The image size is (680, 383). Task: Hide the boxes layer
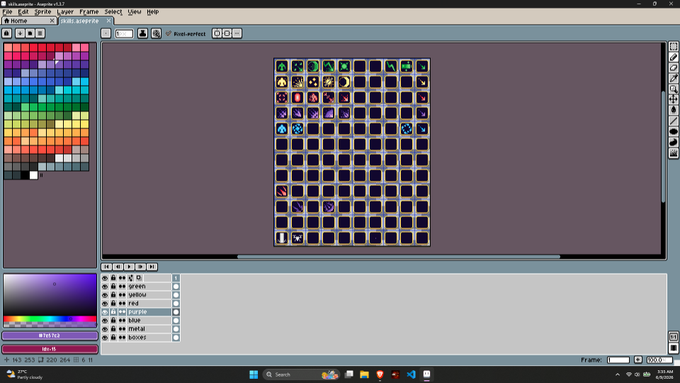tap(105, 337)
